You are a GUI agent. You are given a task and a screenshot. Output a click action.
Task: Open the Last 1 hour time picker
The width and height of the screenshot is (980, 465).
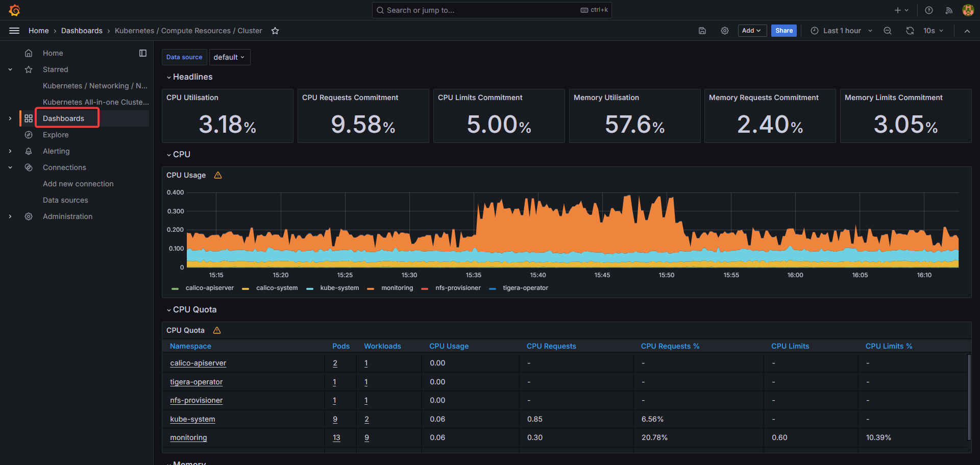tap(842, 31)
